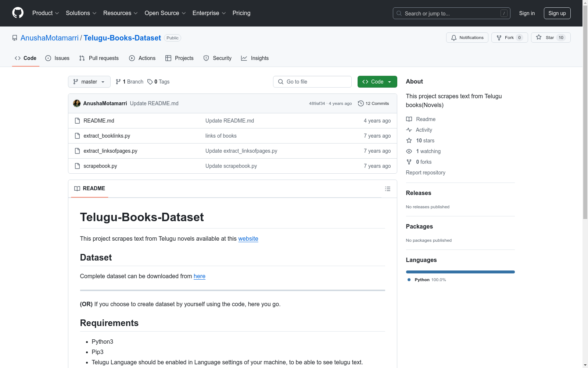Switch to the Pull requests tab
Screen dimensions: 588x368
pyautogui.click(x=99, y=58)
